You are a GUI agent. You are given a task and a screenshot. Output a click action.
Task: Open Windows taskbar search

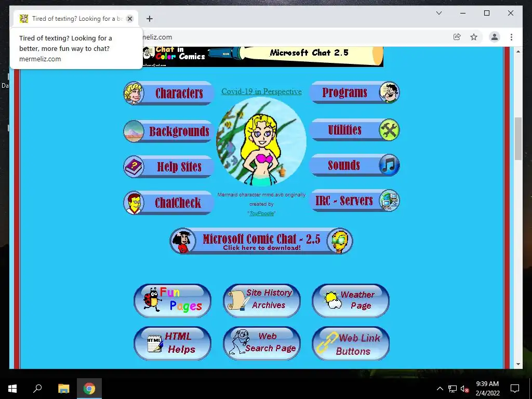pos(37,388)
